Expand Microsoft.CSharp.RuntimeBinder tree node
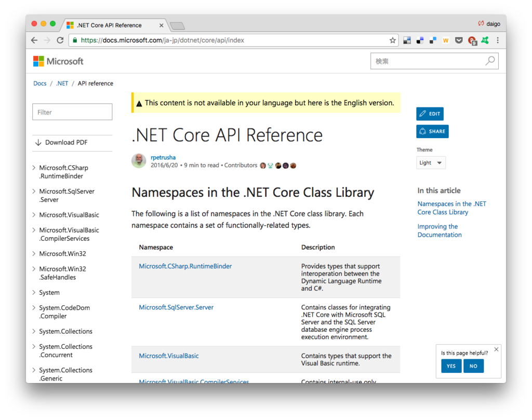Viewport: 532px width, 420px height. click(34, 168)
